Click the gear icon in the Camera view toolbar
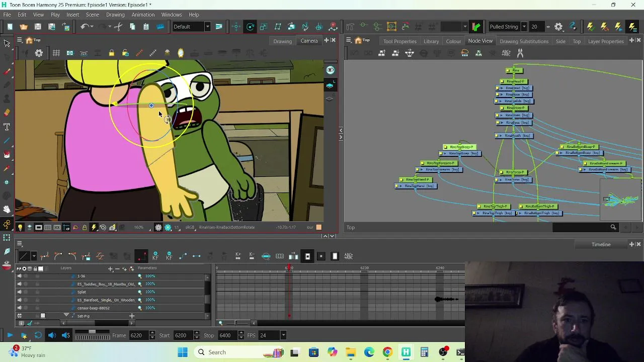Screen dimensions: 644x362 39,53
